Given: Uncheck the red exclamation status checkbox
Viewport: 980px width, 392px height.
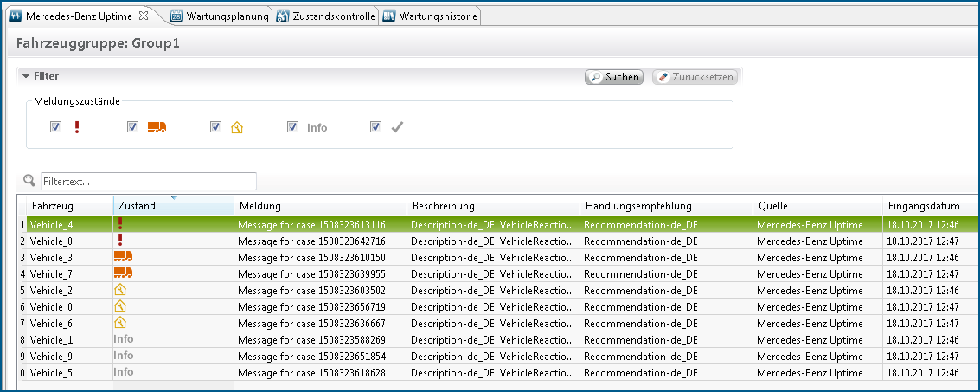Looking at the screenshot, I should point(55,127).
